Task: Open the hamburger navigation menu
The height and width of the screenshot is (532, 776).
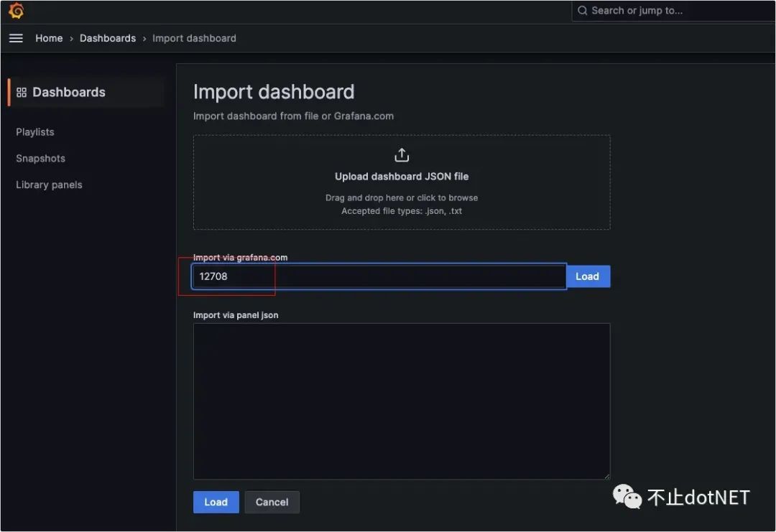Action: pos(16,38)
